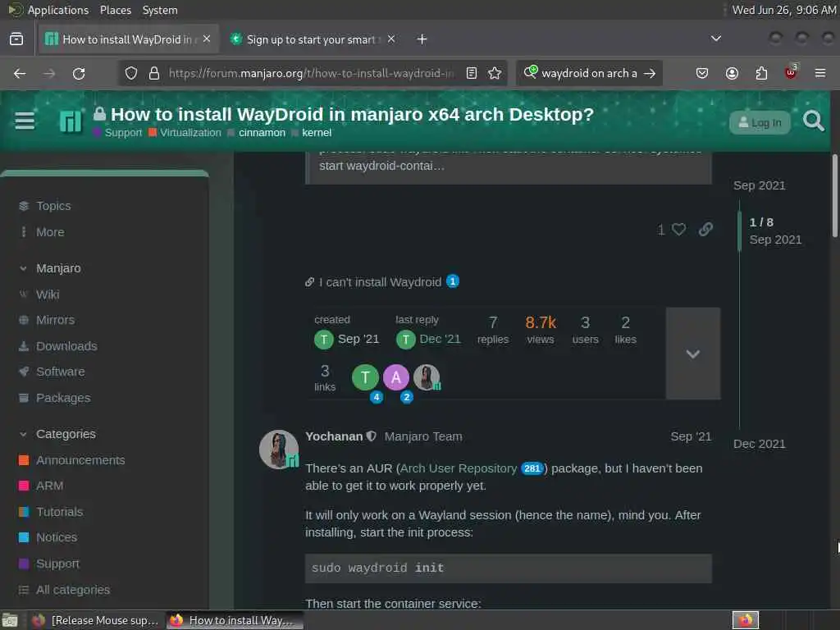Toggle reader view icon in address bar
Viewport: 840px width, 630px height.
tap(472, 73)
